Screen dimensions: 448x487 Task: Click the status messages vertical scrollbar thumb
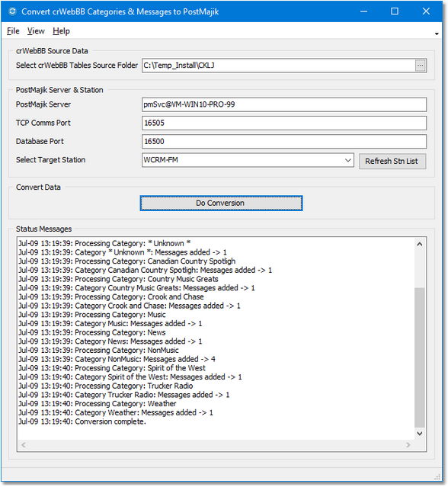(x=420, y=357)
